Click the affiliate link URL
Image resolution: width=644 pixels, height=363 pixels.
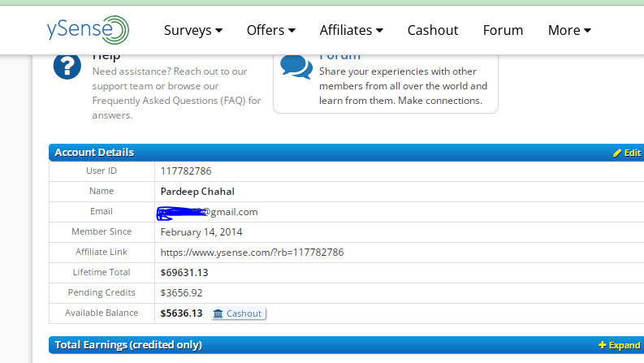click(253, 253)
